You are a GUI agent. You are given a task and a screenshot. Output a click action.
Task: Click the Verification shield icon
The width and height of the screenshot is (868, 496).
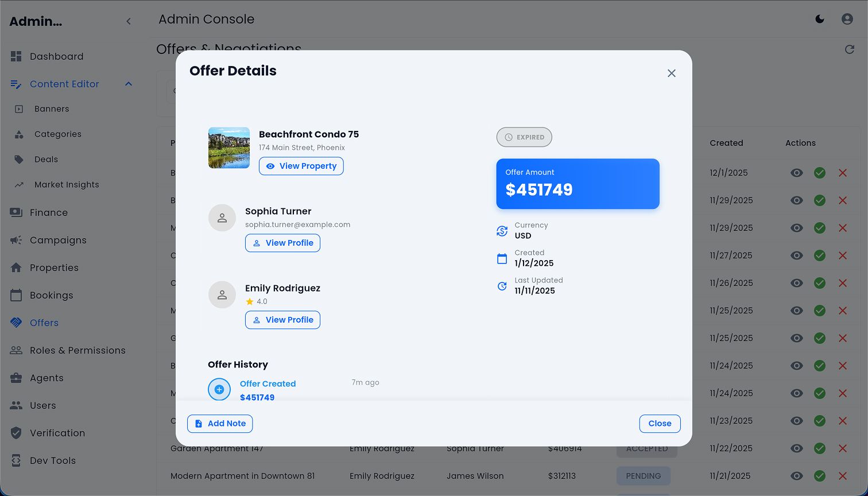[16, 433]
